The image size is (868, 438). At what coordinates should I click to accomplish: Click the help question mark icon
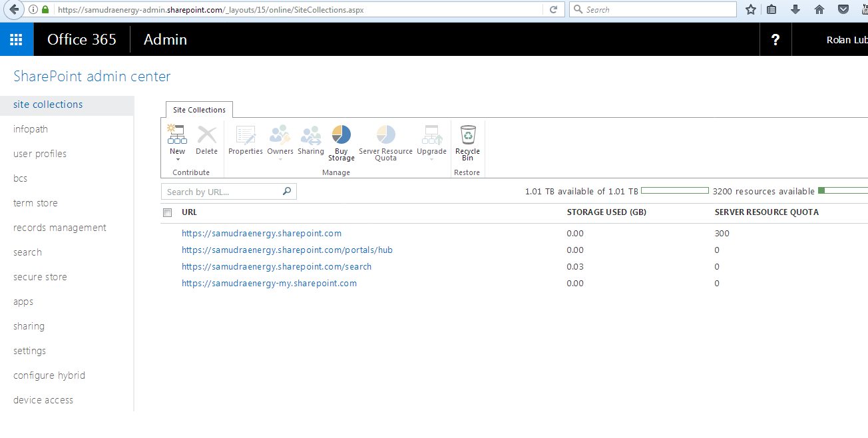tap(775, 40)
